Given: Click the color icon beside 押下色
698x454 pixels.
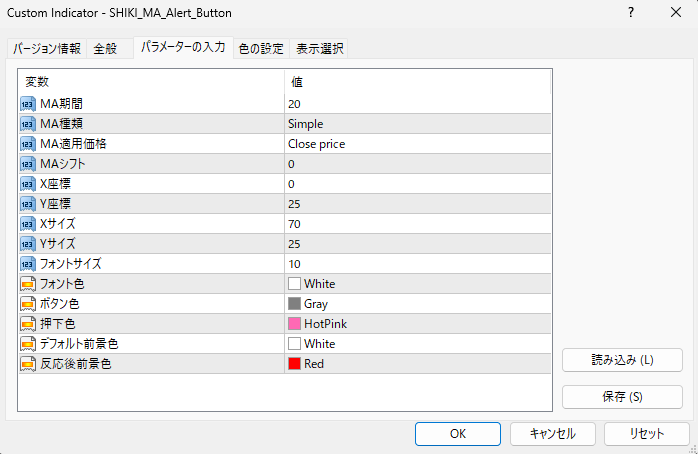Looking at the screenshot, I should click(28, 324).
